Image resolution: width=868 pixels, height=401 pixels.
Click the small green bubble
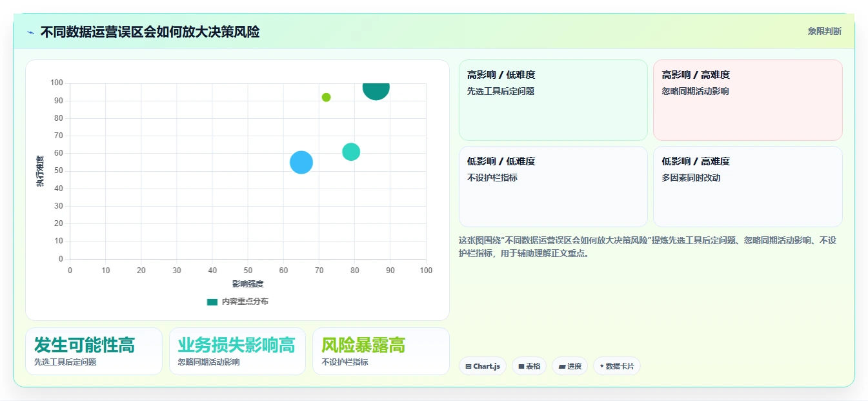[x=326, y=98]
